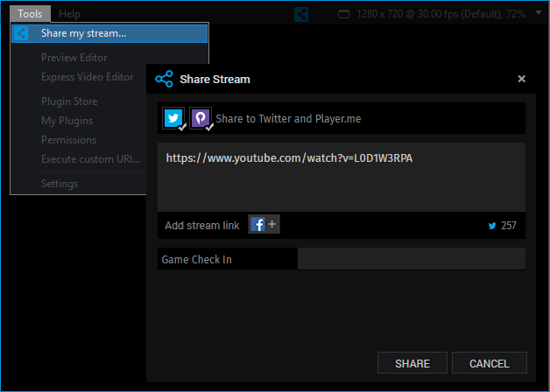Launch Express Video Editor menu item
550x392 pixels.
click(x=87, y=77)
